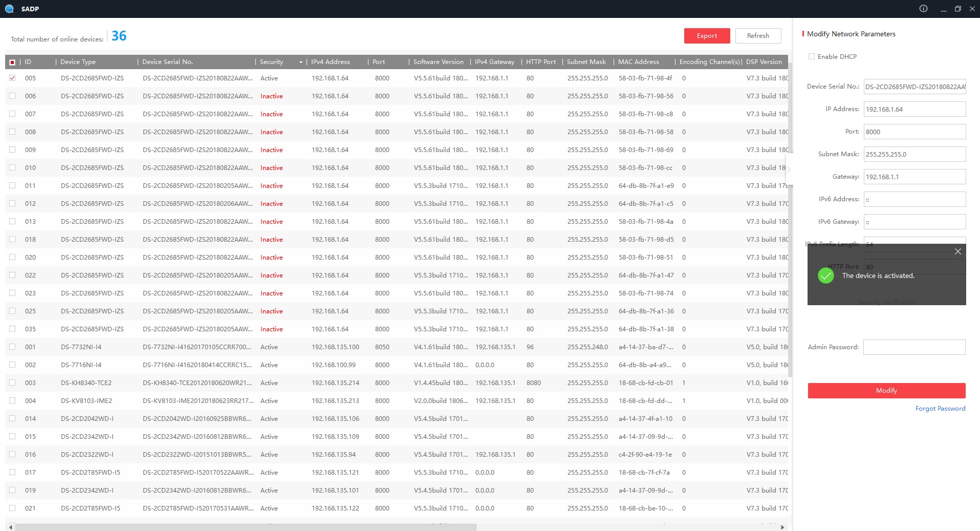Open the Security column filter dropdown arrow
This screenshot has width=980, height=531.
point(301,62)
